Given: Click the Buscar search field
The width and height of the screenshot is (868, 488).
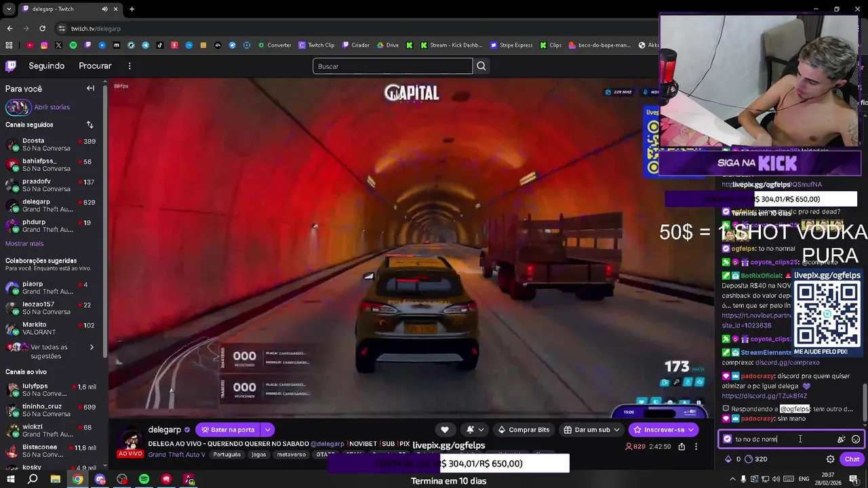Looking at the screenshot, I should (393, 66).
